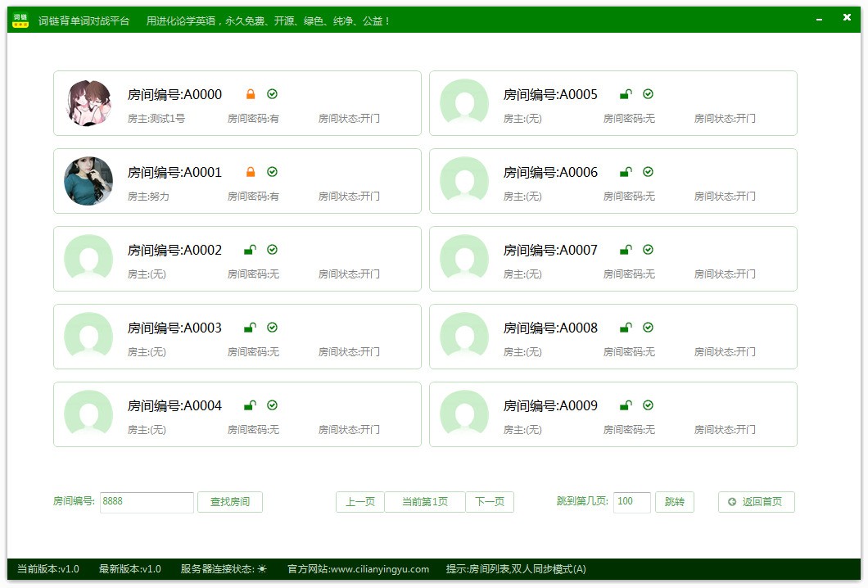Click the check-circle status icon for room A0005
The height and width of the screenshot is (588, 868).
pyautogui.click(x=648, y=94)
